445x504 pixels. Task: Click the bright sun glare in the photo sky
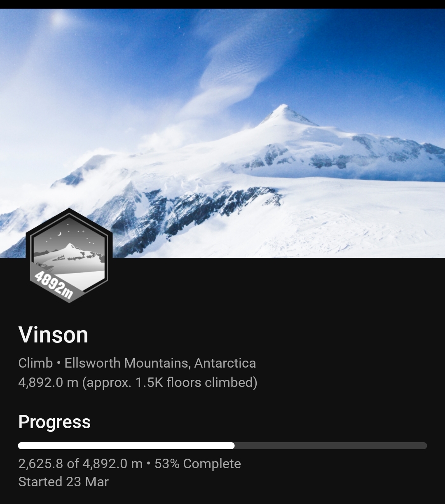point(59,18)
